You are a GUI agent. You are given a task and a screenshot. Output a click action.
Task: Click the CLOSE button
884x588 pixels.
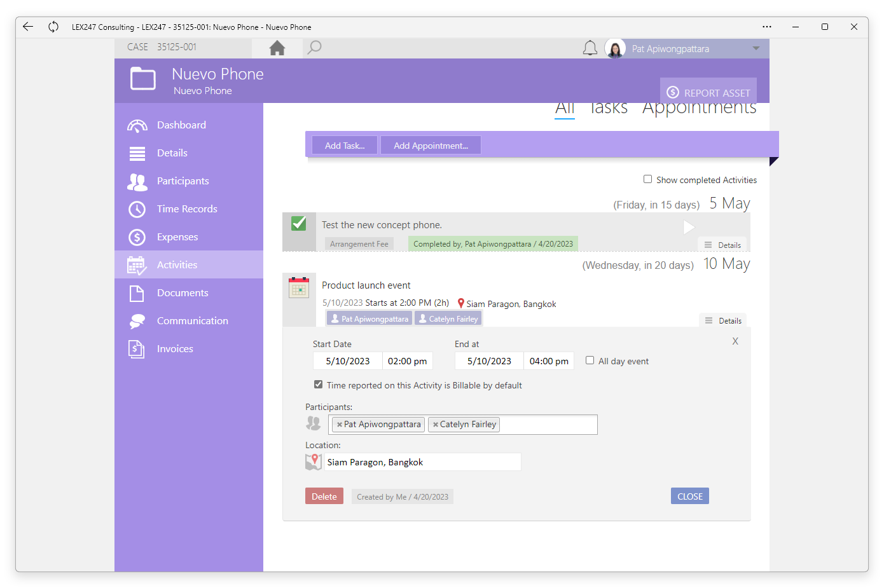pyautogui.click(x=690, y=496)
